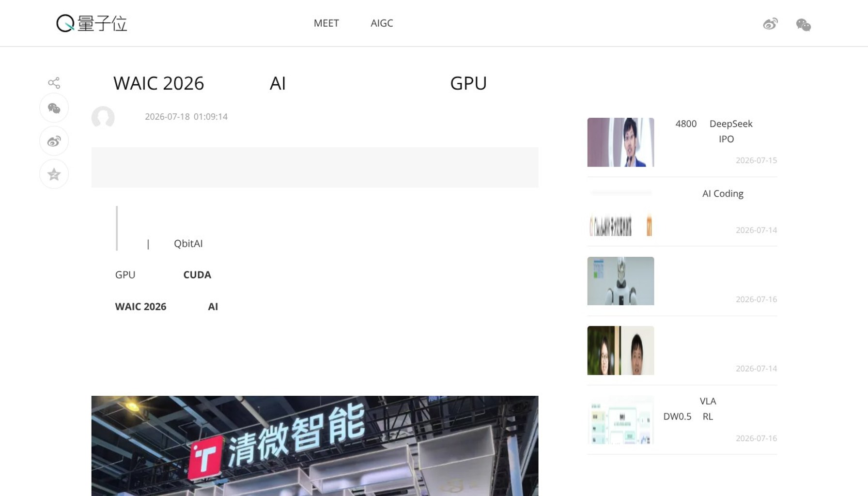Open the AI Coding article link
The image size is (868, 496).
(x=723, y=194)
